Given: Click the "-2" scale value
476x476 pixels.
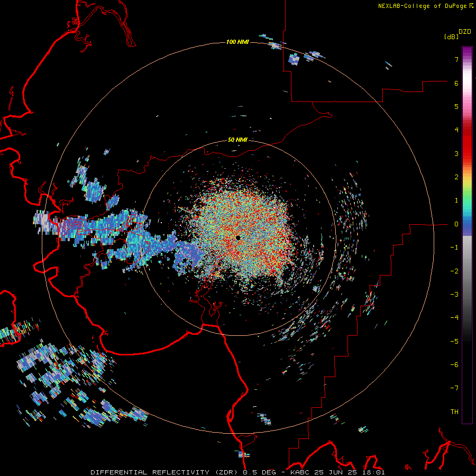Looking at the screenshot, I should coord(454,271).
